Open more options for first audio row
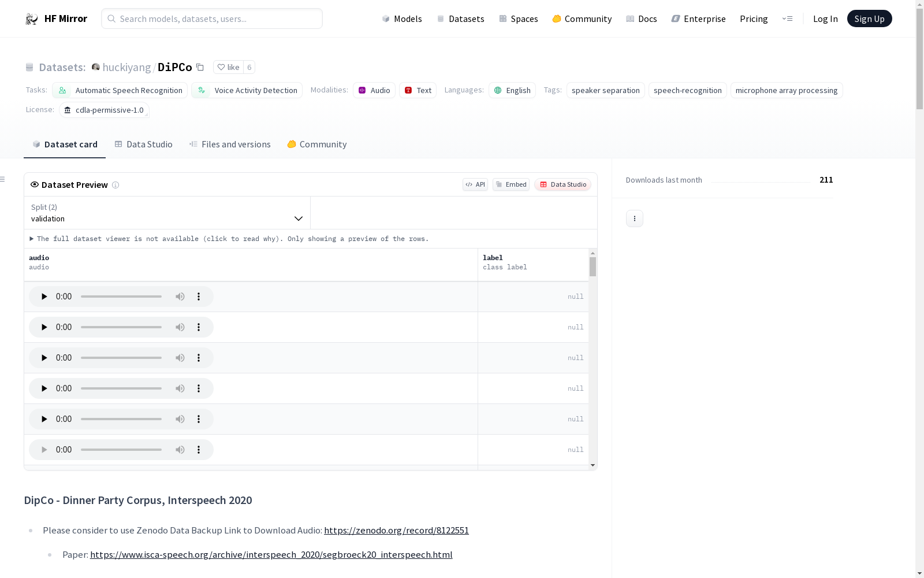Screen dimensions: 924x578 click(x=199, y=297)
